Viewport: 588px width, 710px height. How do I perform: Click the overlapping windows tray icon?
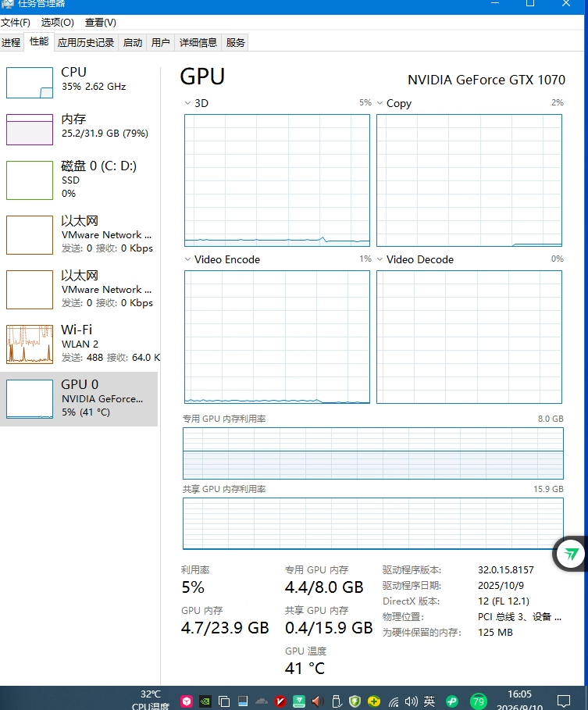coord(224,701)
